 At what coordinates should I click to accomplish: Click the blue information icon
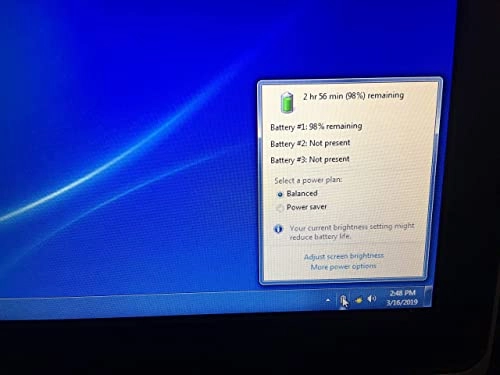tap(278, 229)
